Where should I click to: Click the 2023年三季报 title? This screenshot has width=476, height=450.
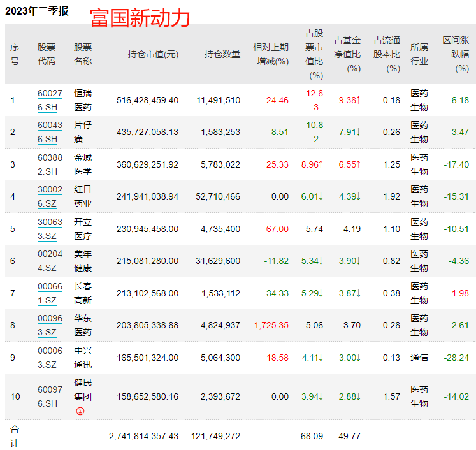(x=37, y=11)
